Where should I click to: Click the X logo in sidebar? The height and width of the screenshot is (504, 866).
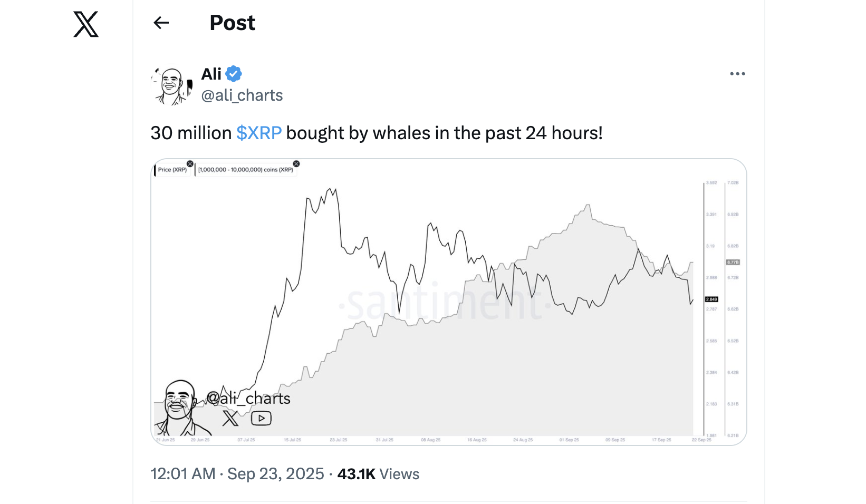[86, 24]
